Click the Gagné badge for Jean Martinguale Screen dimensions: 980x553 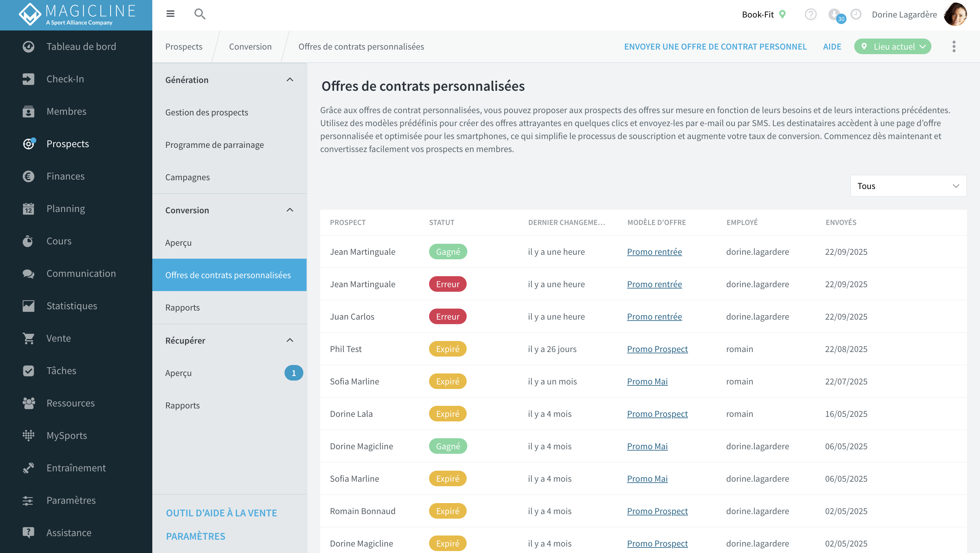(448, 252)
